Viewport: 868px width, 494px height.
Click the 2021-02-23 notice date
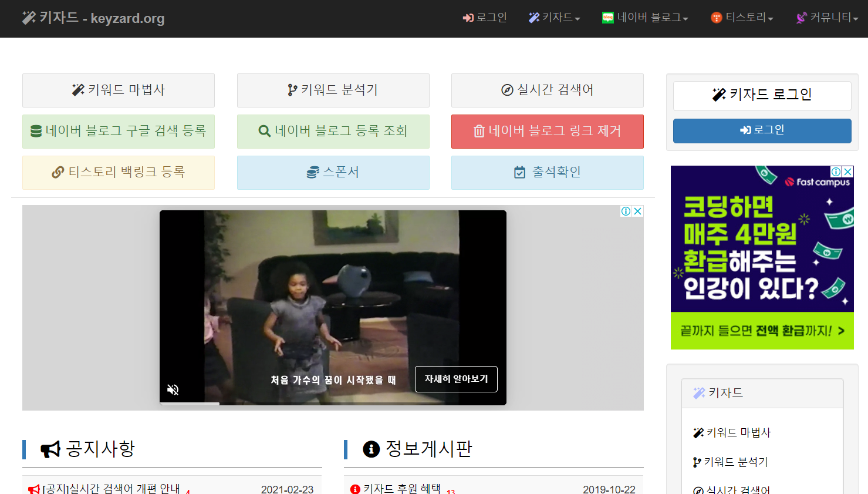point(287,489)
